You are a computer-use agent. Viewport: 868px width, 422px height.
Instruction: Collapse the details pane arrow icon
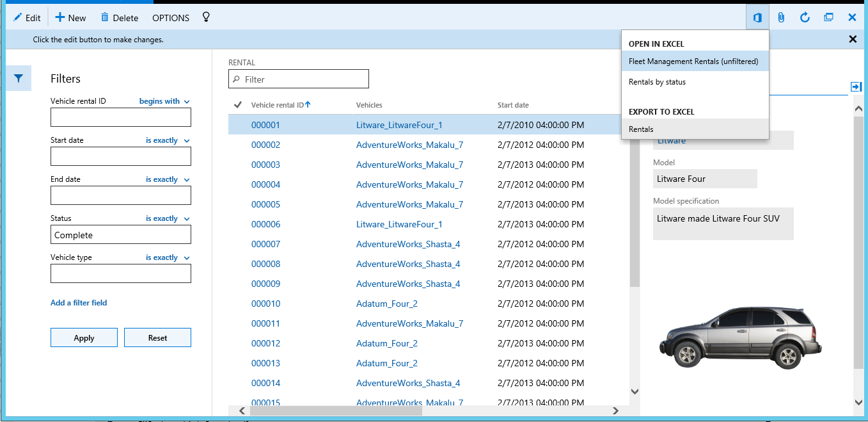point(856,86)
